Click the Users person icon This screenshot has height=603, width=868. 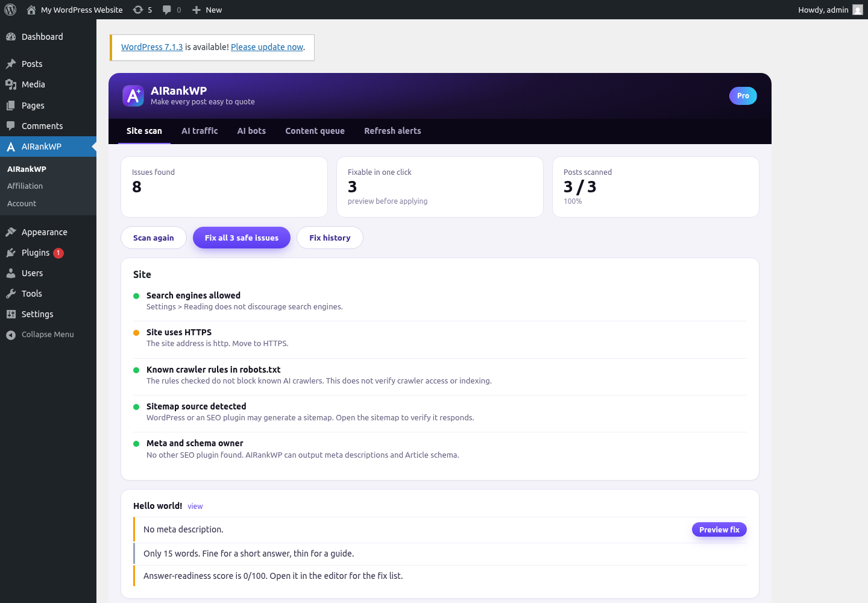[x=11, y=273]
